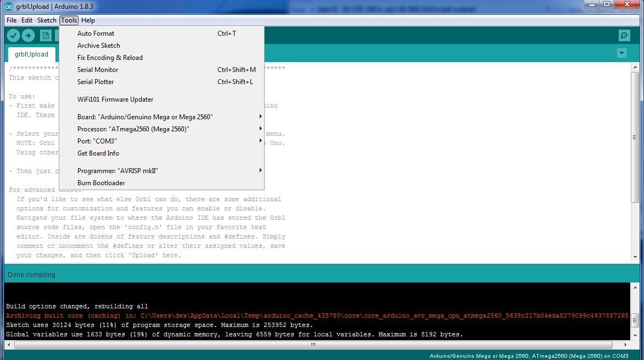Select Programmer: AVRISP mkII entry

click(162, 171)
